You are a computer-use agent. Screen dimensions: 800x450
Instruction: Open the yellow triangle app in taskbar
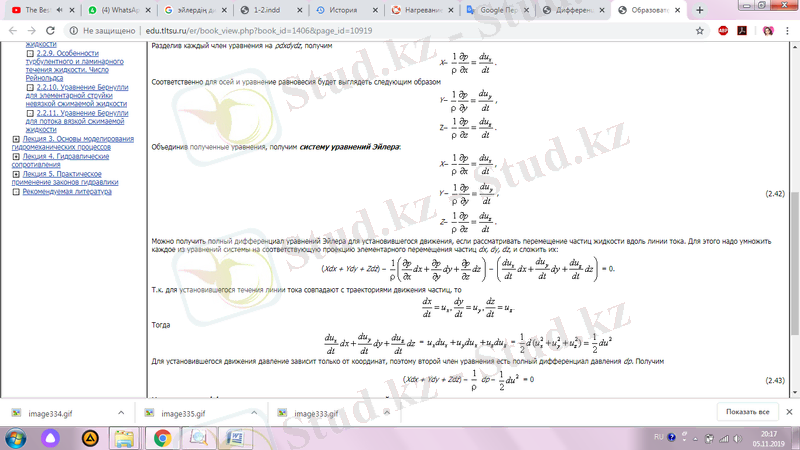90,438
